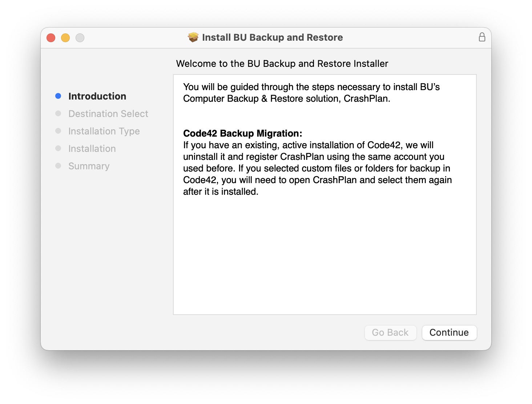Image resolution: width=532 pixels, height=404 pixels.
Task: Click the package icon in the title bar
Action: pyautogui.click(x=192, y=37)
